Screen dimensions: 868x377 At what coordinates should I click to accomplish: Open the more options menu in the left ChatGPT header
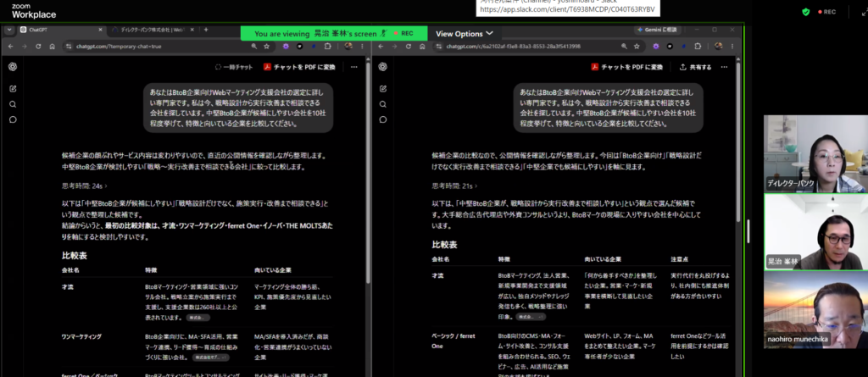pyautogui.click(x=353, y=67)
